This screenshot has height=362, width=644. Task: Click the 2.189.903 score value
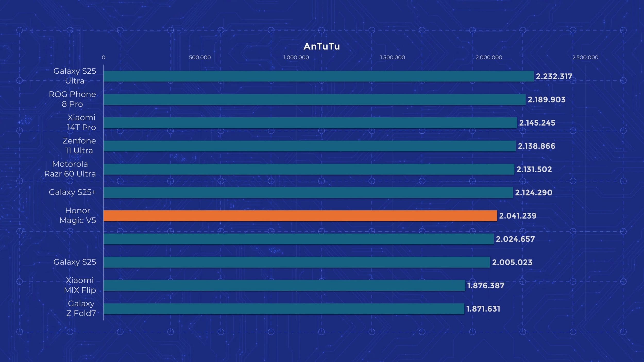click(546, 100)
